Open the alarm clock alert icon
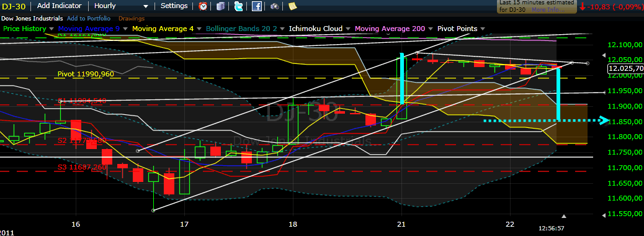644x236 pixels. pyautogui.click(x=203, y=6)
